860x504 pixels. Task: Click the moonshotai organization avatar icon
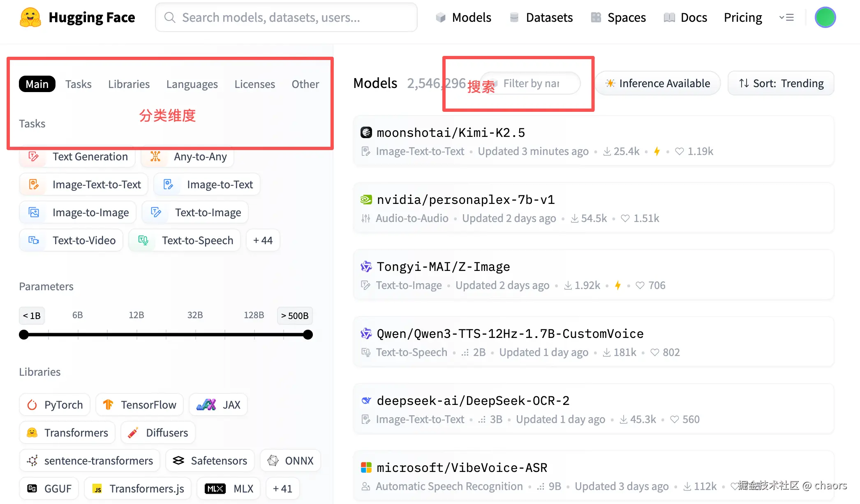366,133
